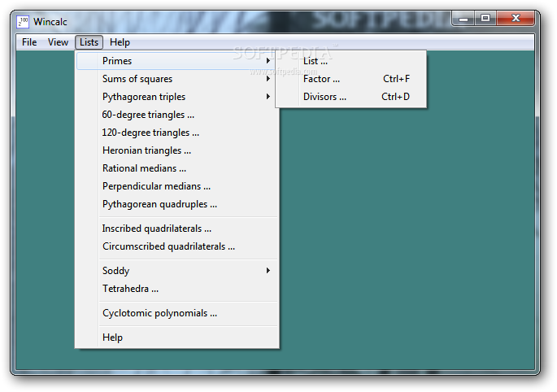Select Perpendicular medians item
This screenshot has width=557, height=392.
176,186
